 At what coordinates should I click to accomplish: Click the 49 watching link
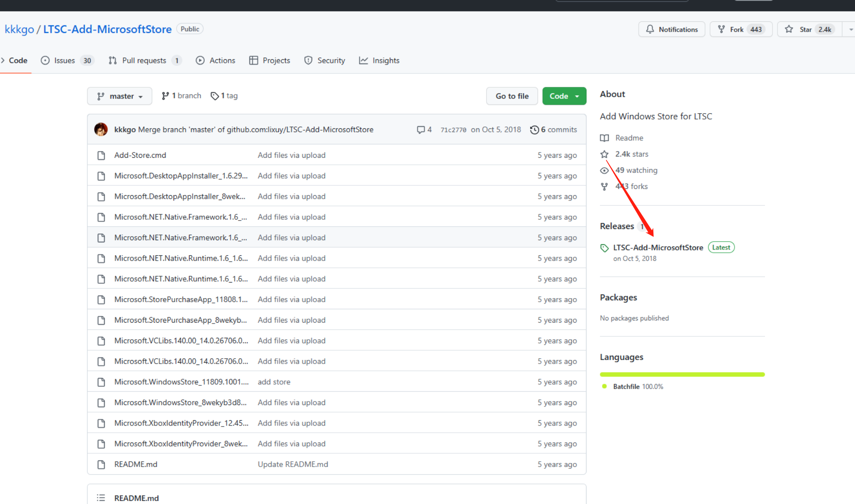(x=629, y=170)
